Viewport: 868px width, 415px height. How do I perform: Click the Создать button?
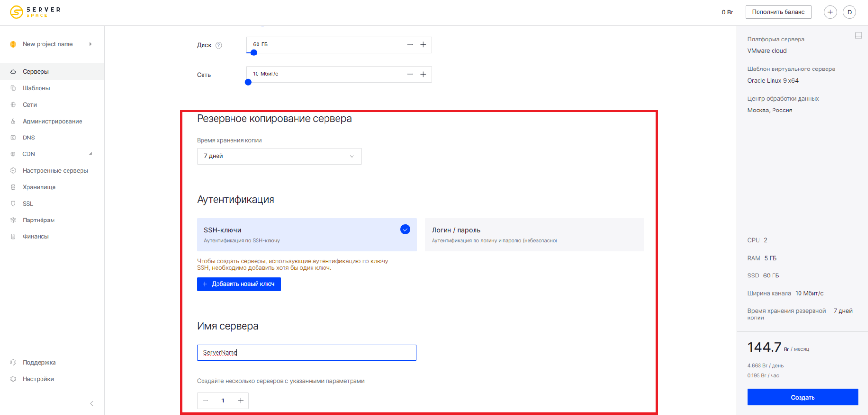coord(803,397)
